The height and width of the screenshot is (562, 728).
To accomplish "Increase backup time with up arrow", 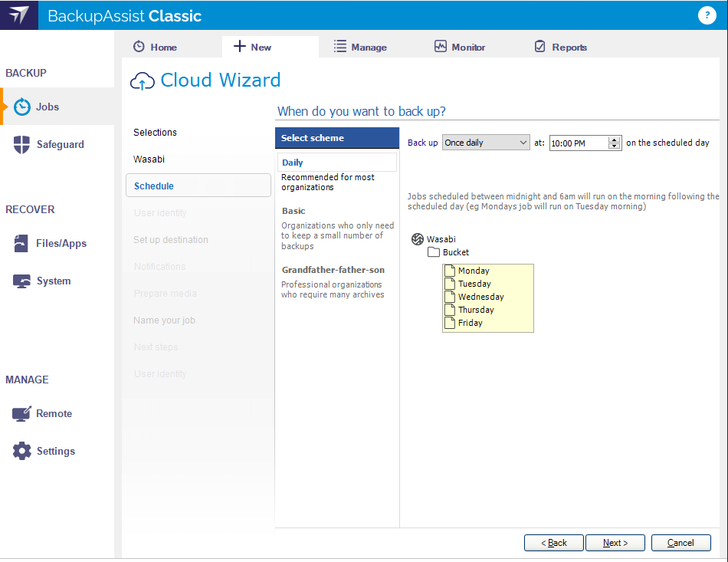I will click(x=614, y=140).
